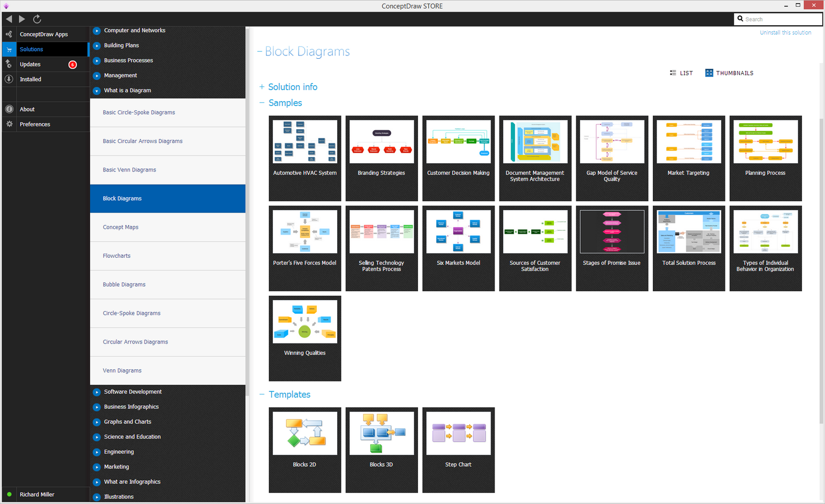
Task: Open the Stages of Promise Issue sample
Action: point(612,248)
